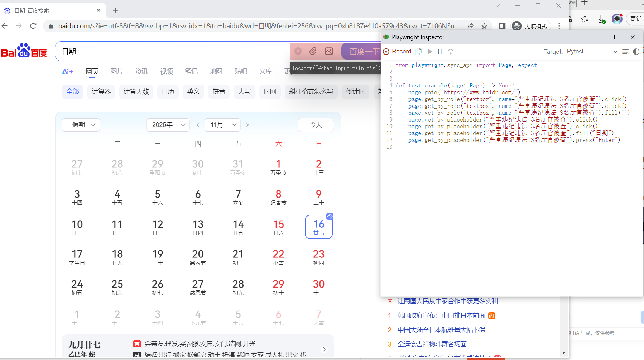Copy generated code in Playwright Inspector
Screen dimensions: 644x360
tap(418, 51)
